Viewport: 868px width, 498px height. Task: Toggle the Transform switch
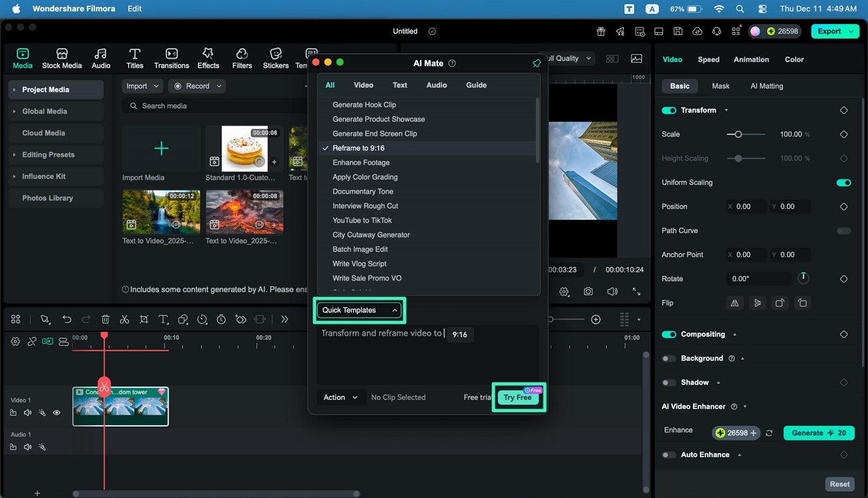click(669, 110)
